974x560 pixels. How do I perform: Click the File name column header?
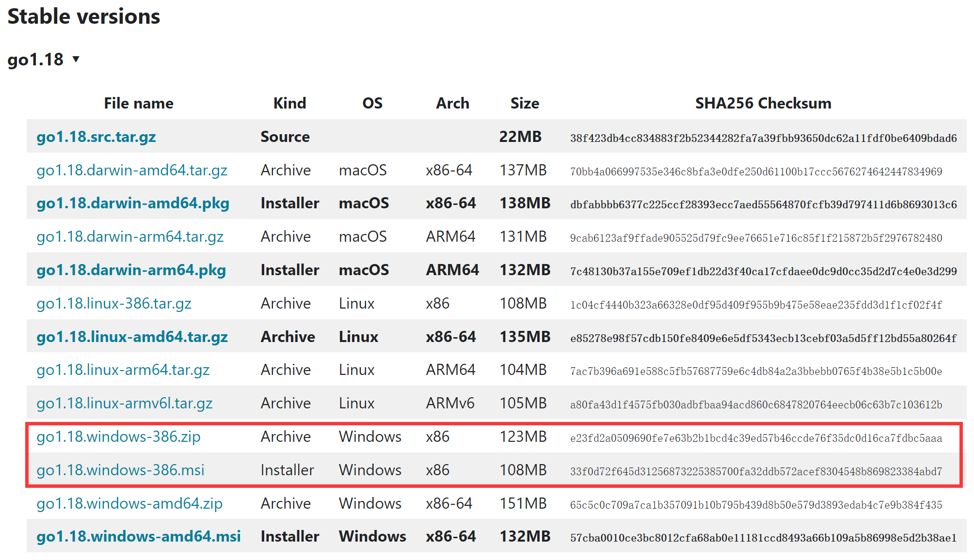point(139,103)
